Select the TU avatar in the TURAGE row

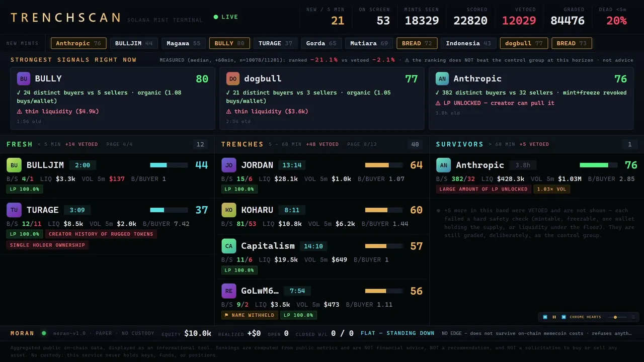(x=14, y=210)
